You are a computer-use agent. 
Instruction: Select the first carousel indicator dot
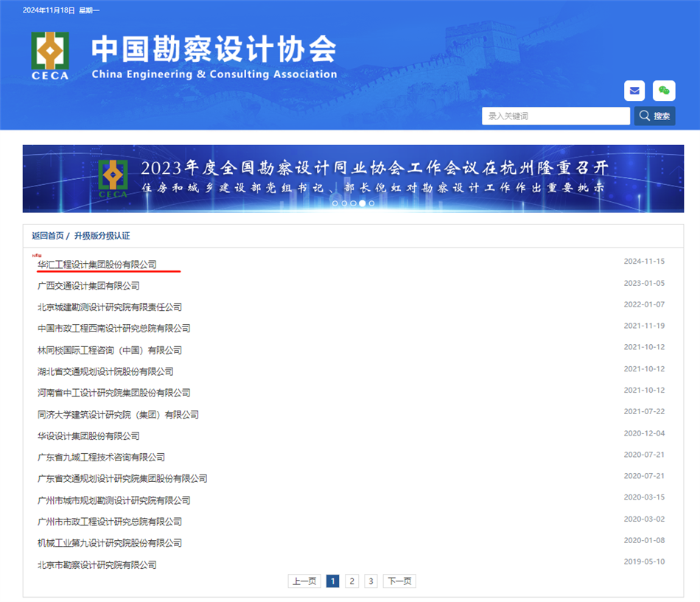[335, 203]
